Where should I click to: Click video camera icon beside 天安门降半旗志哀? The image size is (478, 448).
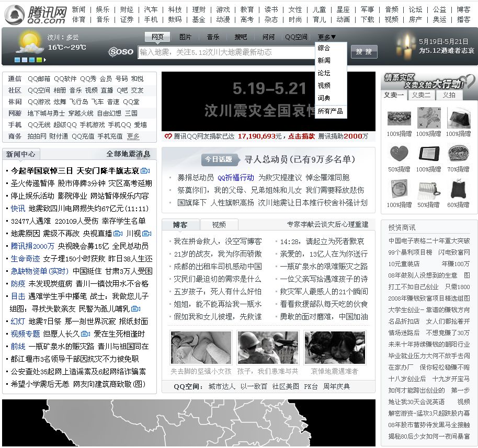145,171
